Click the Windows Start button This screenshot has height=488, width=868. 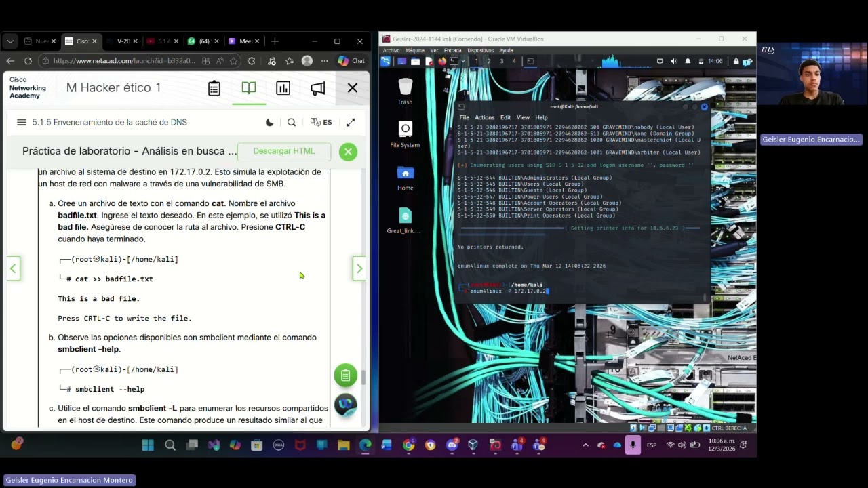148,445
